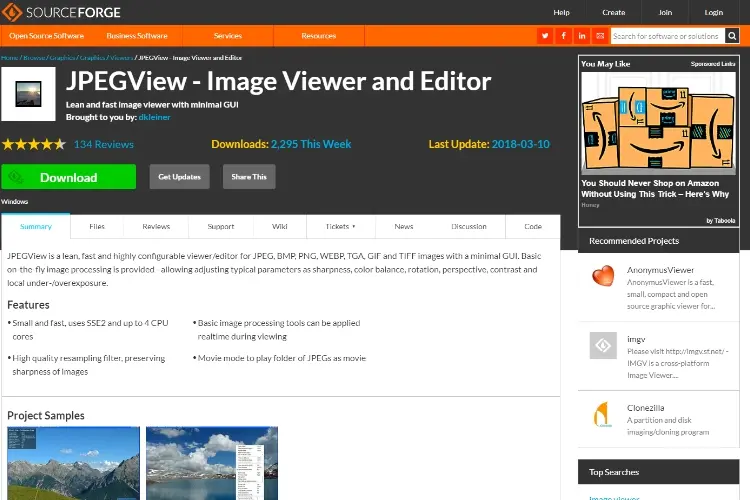Click the Project Samples heading
The height and width of the screenshot is (500, 750).
point(46,415)
